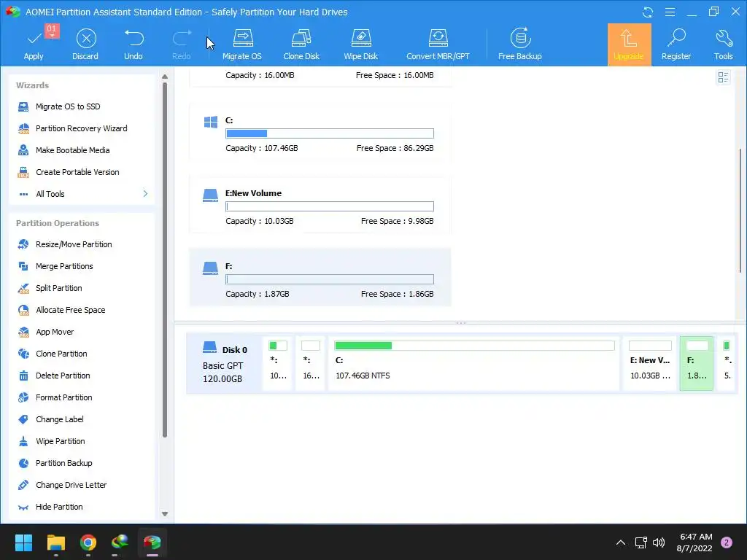Open Migrate OS toolbar tool
Image resolution: width=747 pixels, height=560 pixels.
click(x=242, y=44)
